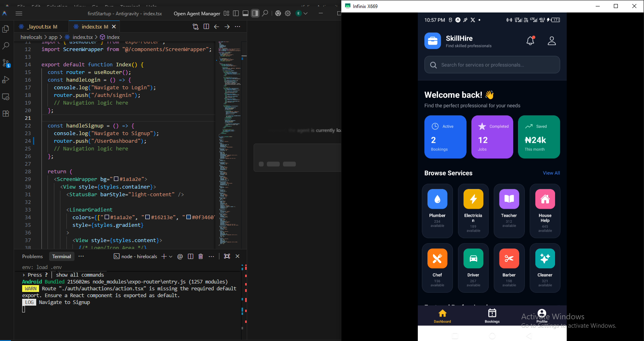Open the Explorer view in activity bar
Image resolution: width=644 pixels, height=341 pixels.
click(6, 29)
